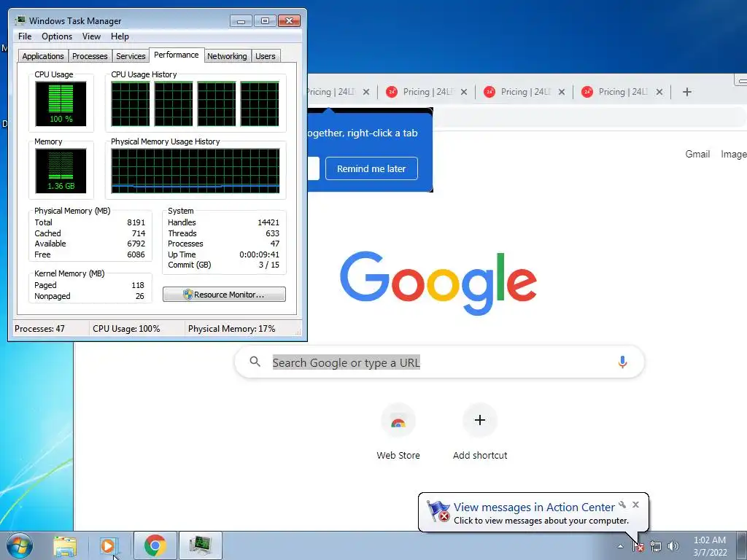
Task: Add a new shortcut tile
Action: click(x=480, y=432)
